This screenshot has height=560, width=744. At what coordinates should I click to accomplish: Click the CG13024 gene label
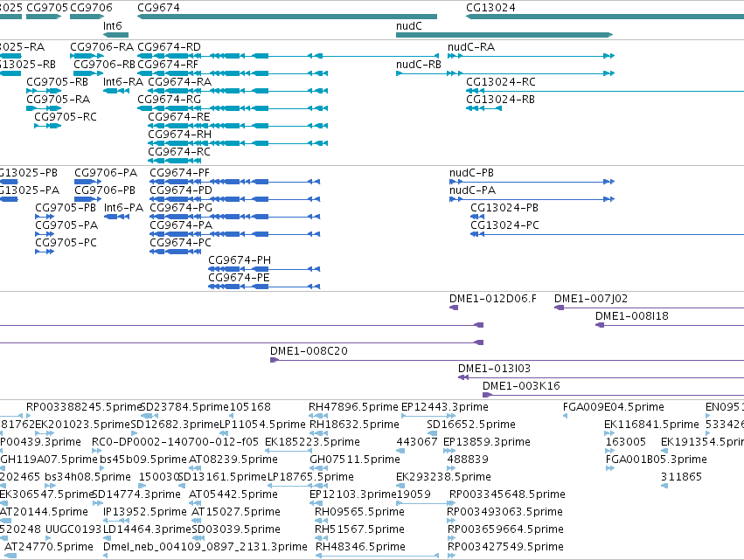(x=490, y=8)
